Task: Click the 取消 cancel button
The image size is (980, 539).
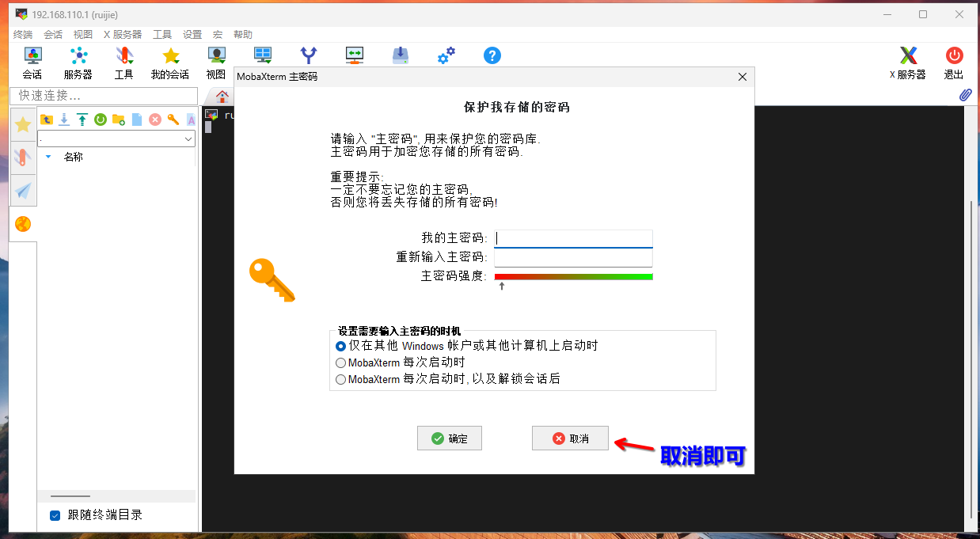Action: (570, 438)
